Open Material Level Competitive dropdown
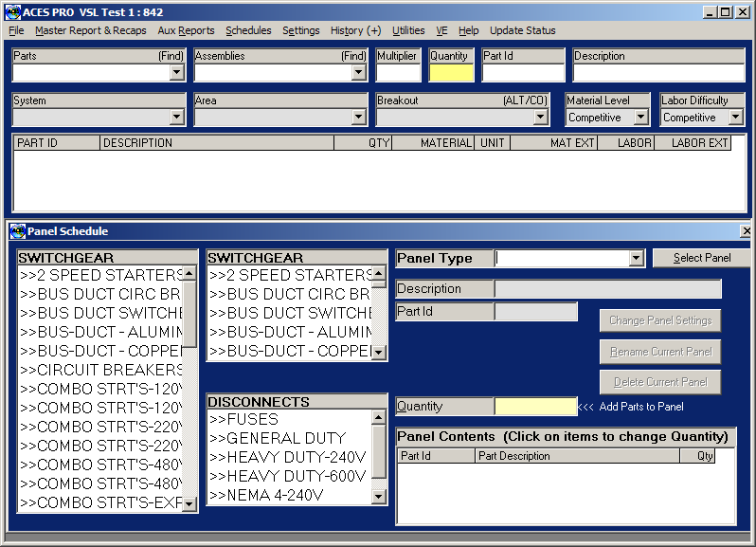756x547 pixels. point(640,117)
